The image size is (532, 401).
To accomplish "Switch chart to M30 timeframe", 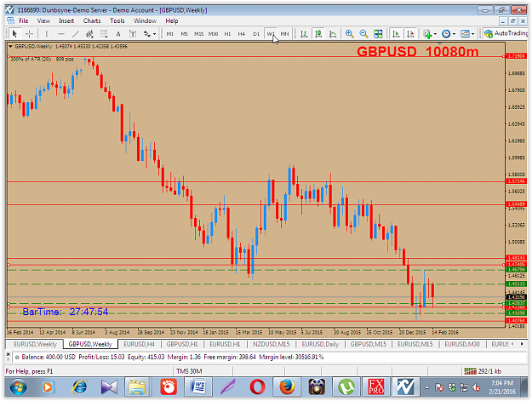I will 213,33.
